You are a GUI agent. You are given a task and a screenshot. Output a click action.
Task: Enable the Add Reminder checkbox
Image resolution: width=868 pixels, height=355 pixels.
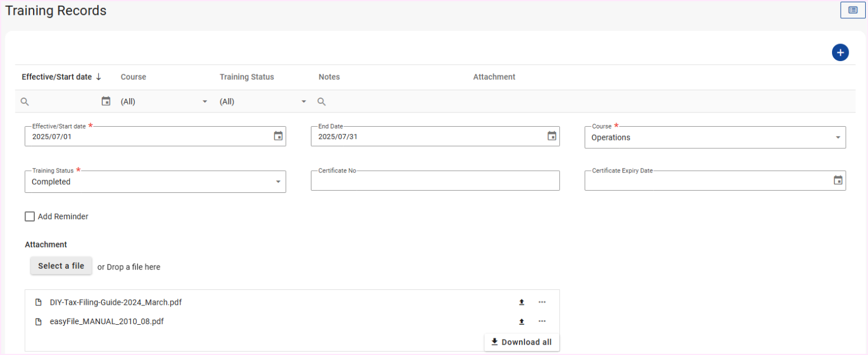click(x=30, y=217)
